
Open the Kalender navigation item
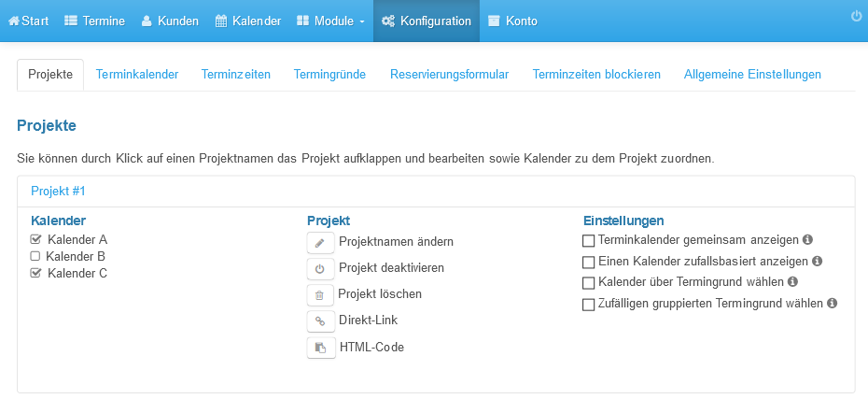coord(248,21)
